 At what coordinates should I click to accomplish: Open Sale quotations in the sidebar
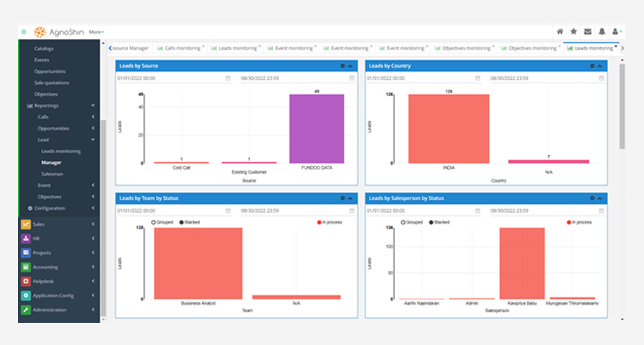(x=51, y=82)
